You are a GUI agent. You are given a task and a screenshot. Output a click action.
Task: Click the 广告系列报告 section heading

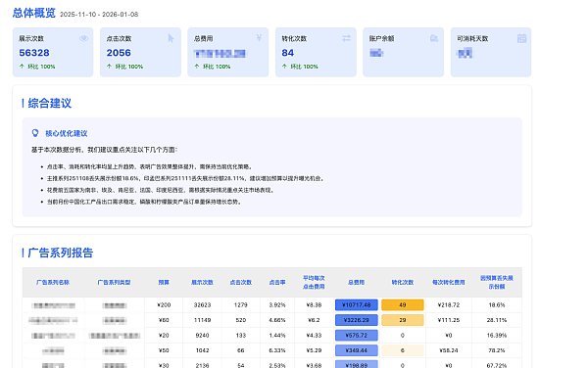(x=61, y=253)
